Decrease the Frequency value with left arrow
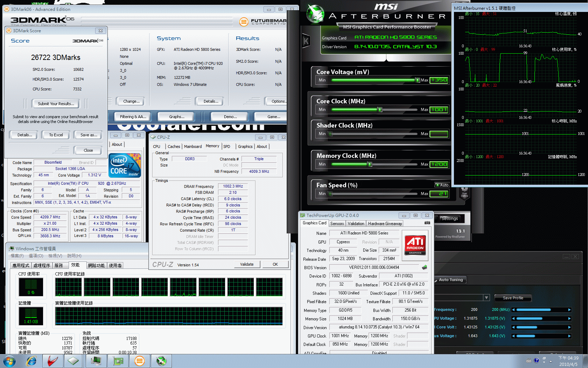This screenshot has width=588, height=368. pos(513,310)
